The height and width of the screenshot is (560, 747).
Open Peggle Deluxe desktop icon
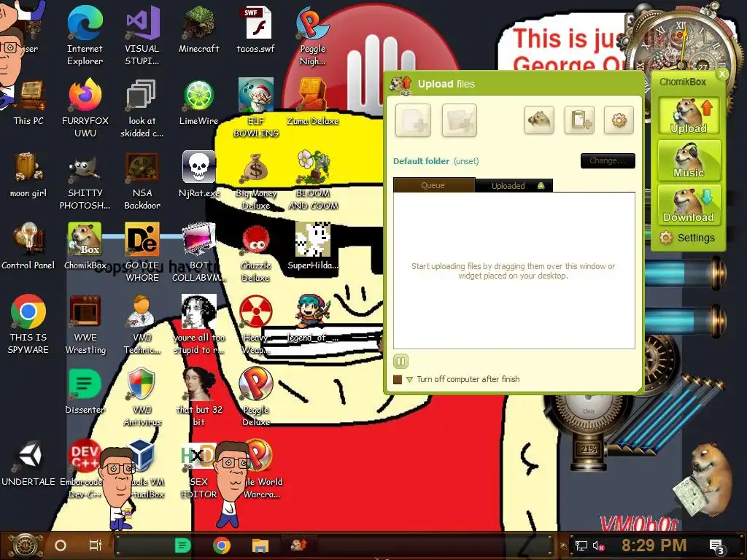(x=256, y=397)
